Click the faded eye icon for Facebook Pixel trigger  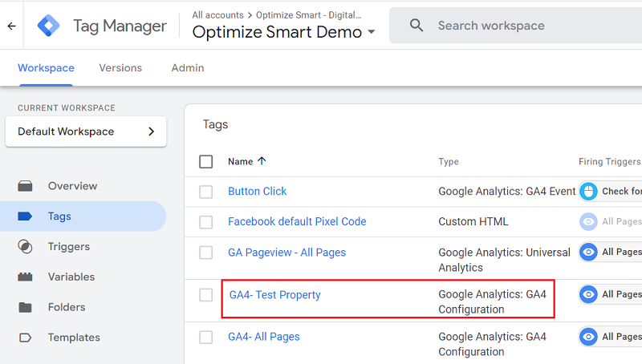tap(588, 221)
